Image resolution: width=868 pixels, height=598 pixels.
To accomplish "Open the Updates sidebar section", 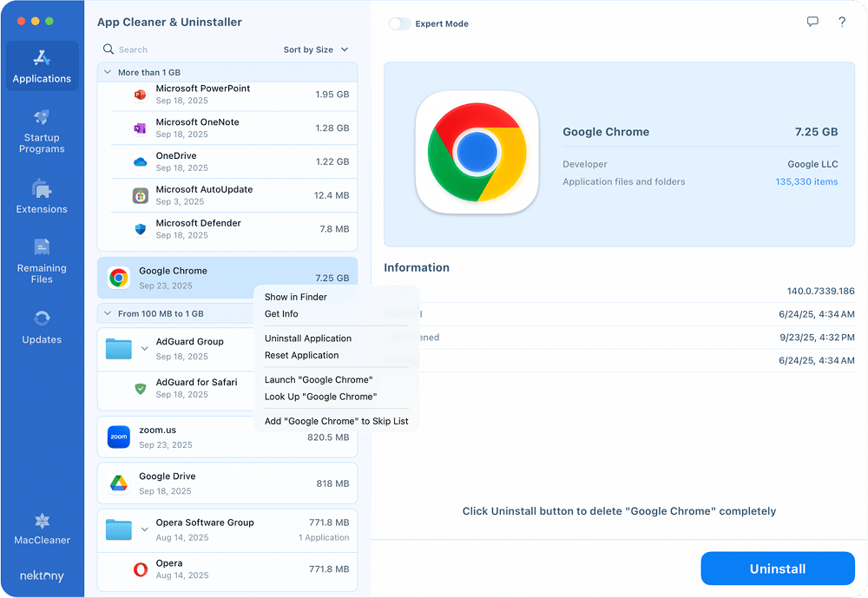I will click(42, 327).
